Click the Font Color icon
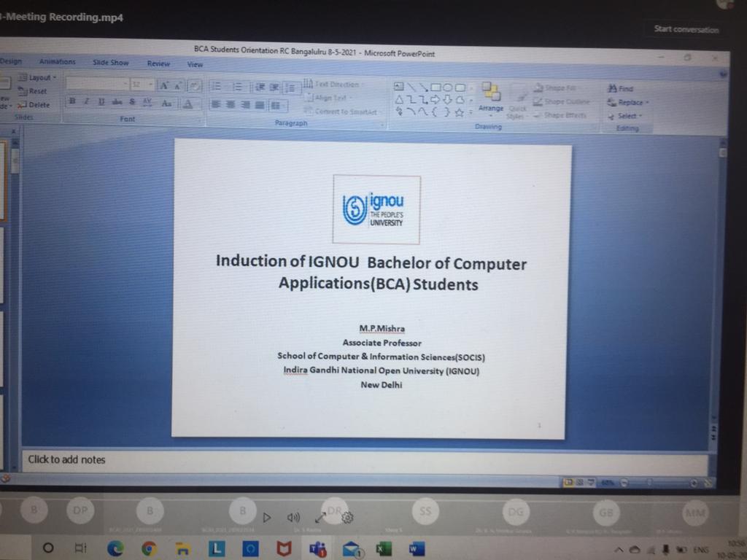This screenshot has width=747, height=560. (188, 104)
